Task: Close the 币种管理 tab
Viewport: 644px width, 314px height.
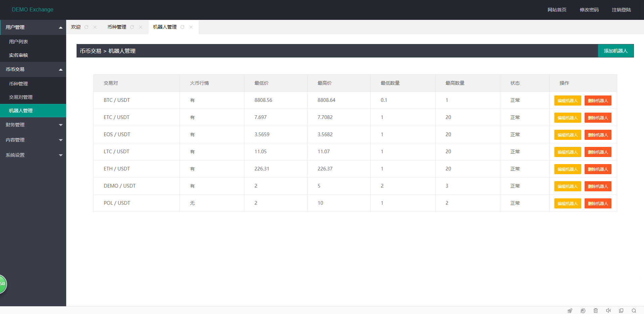Action: tap(141, 27)
